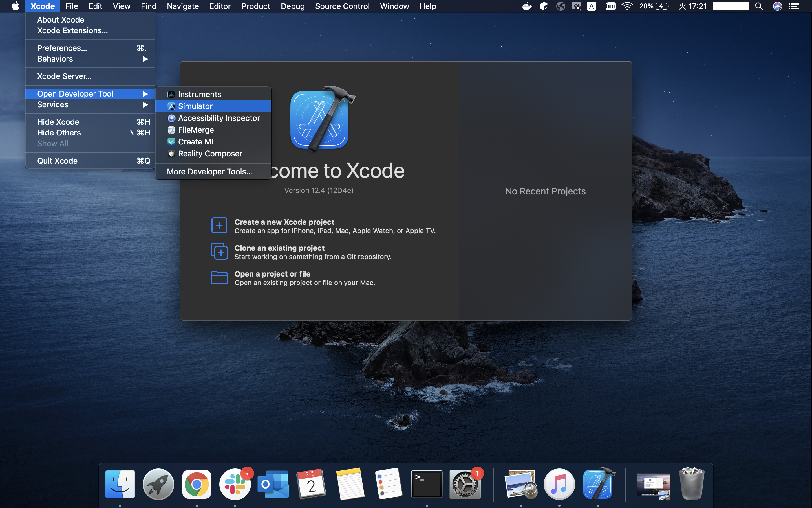Image resolution: width=812 pixels, height=508 pixels.
Task: Open Finder from the Dock
Action: (120, 484)
